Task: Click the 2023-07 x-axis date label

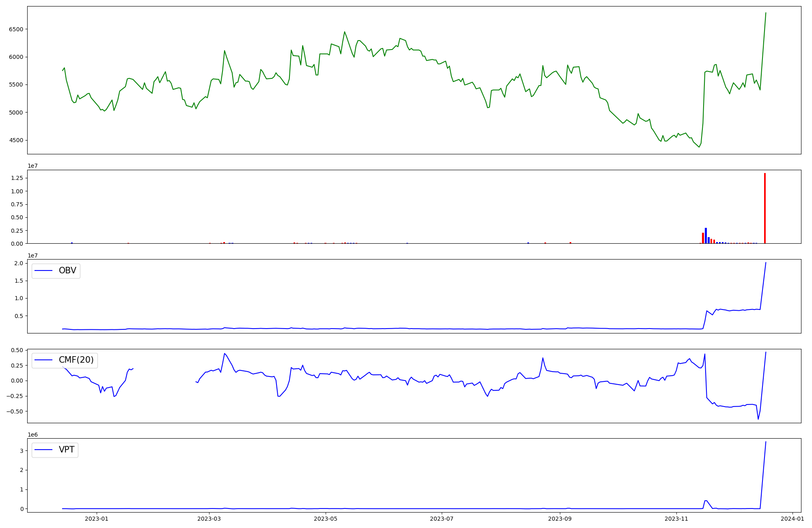Action: pyautogui.click(x=442, y=518)
